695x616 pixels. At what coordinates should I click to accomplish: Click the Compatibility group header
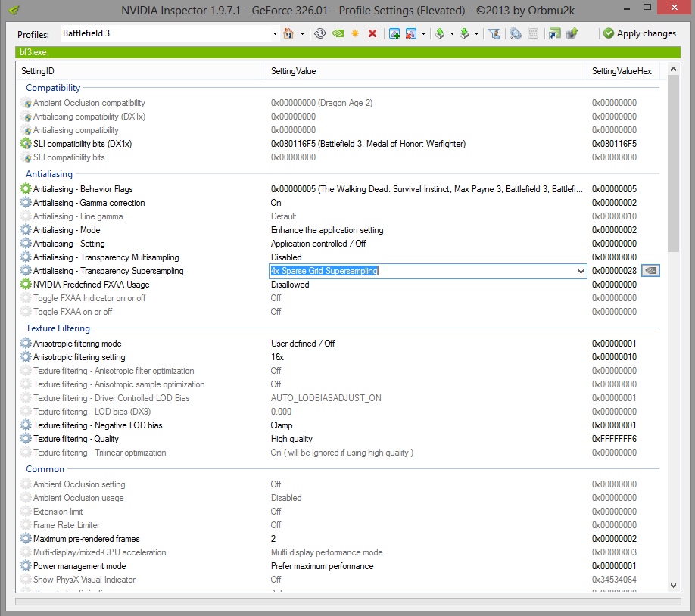[53, 87]
